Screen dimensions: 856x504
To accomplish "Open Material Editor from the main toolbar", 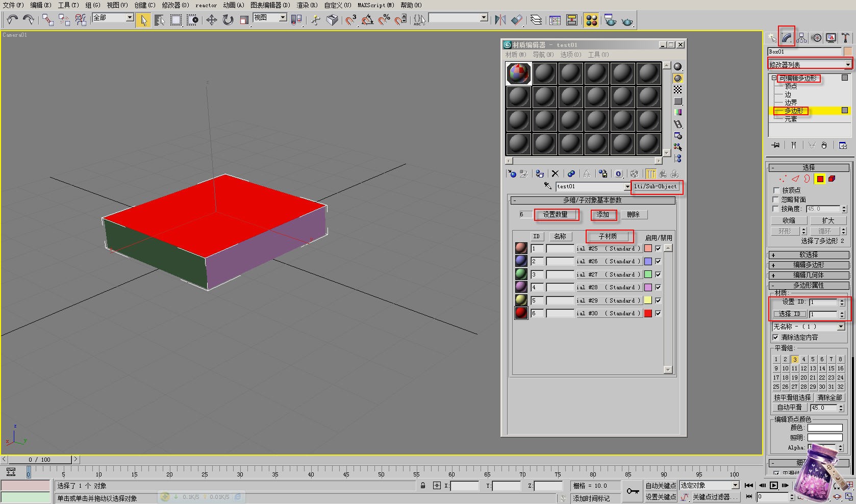I will point(591,20).
